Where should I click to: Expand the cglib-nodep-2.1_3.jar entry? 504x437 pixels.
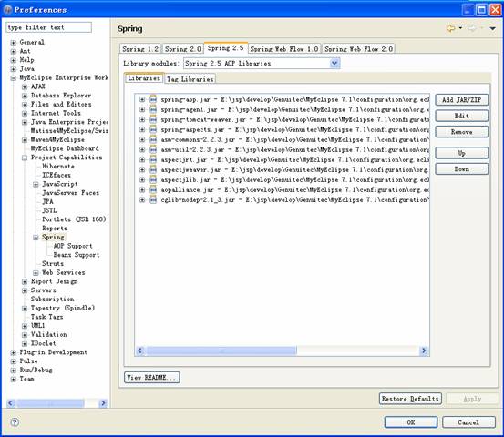[x=142, y=199]
